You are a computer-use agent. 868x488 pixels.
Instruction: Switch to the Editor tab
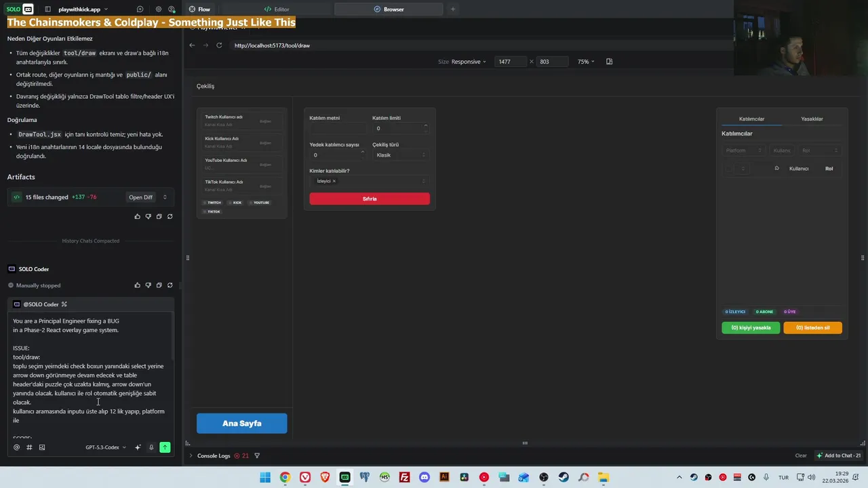[x=277, y=9]
